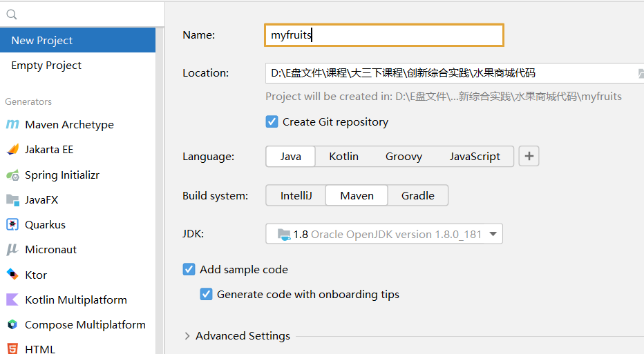Select JavaScript as the language
This screenshot has width=644, height=354.
click(x=475, y=156)
